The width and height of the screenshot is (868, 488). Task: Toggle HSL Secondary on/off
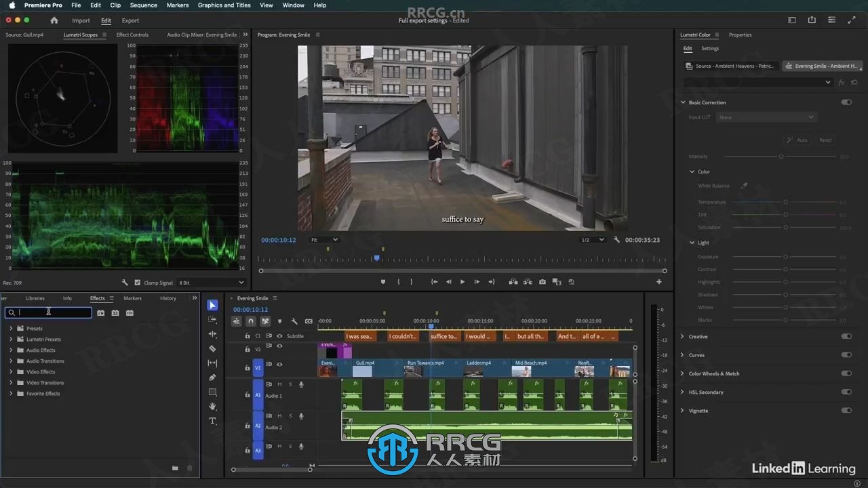tap(846, 392)
